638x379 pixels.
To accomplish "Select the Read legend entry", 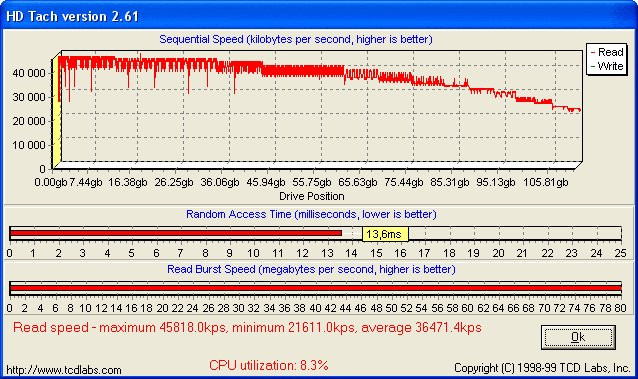I will (607, 52).
